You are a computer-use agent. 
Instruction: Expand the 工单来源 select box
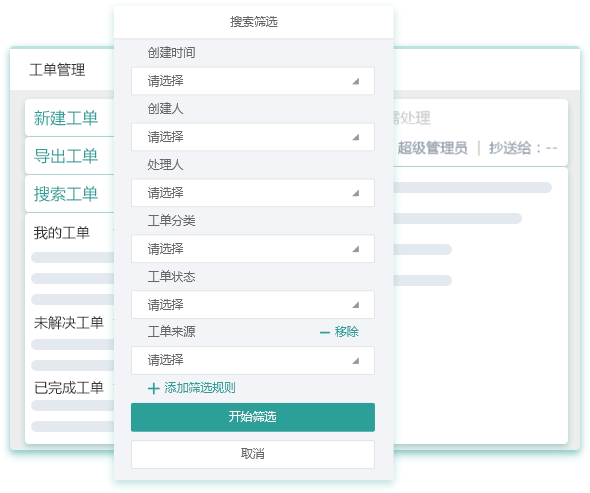(253, 361)
